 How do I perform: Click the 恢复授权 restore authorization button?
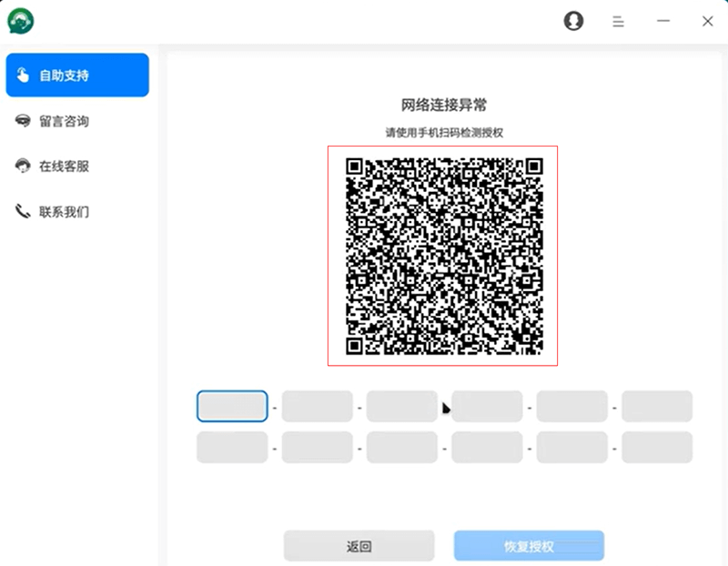coord(529,546)
